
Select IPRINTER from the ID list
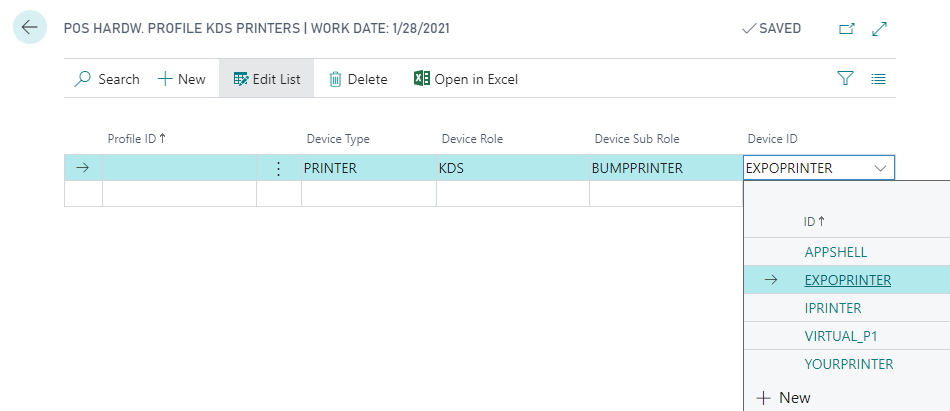[833, 308]
